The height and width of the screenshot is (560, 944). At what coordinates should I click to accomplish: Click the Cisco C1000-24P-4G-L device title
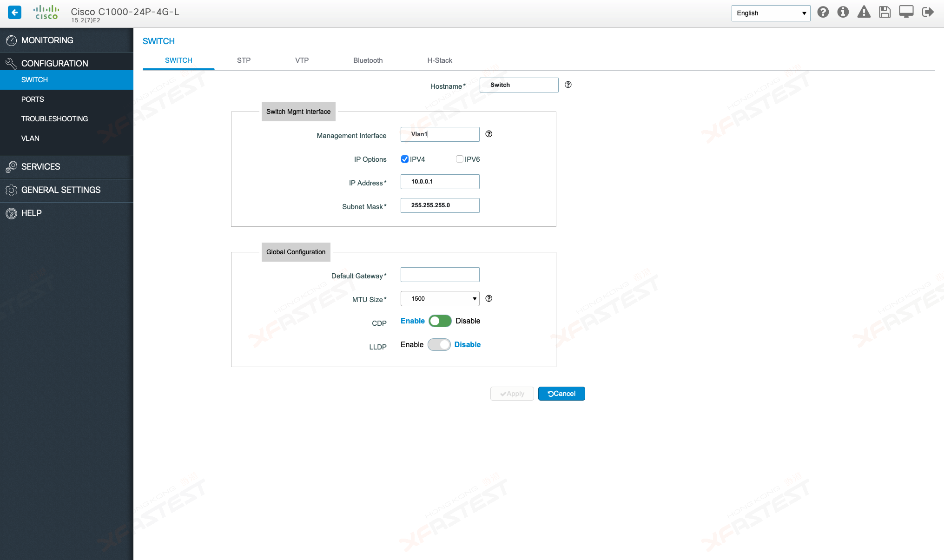pyautogui.click(x=125, y=12)
